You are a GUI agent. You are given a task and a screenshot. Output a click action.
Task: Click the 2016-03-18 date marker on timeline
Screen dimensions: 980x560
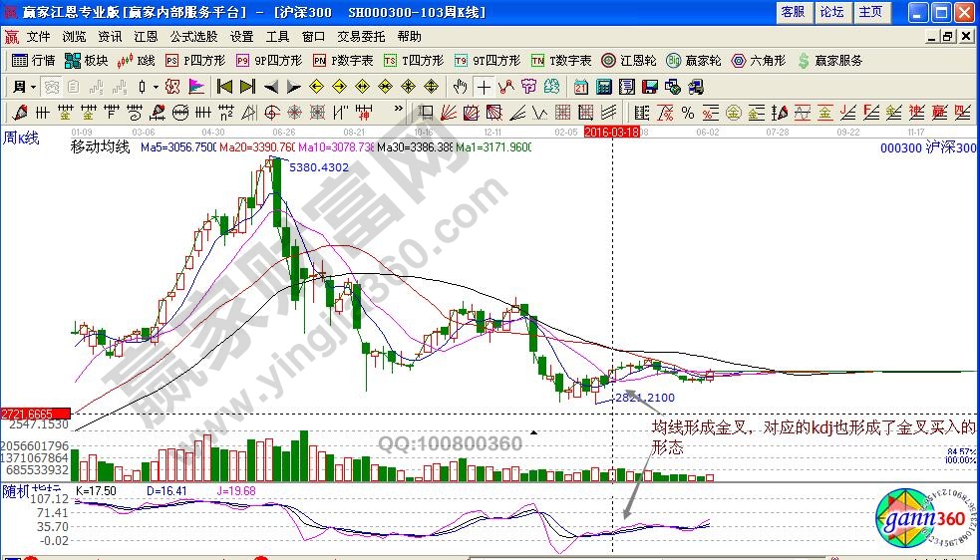pos(611,131)
